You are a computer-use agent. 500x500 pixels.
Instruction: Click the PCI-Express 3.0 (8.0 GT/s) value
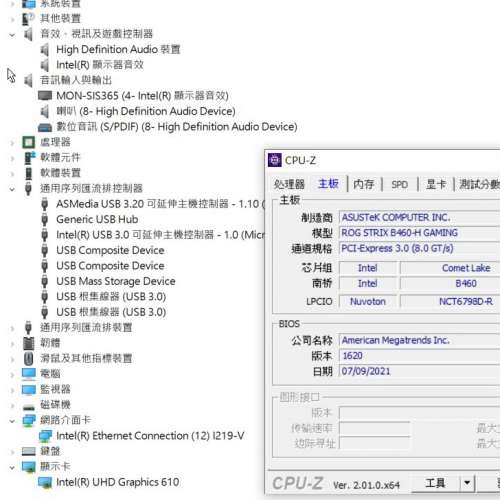pos(397,248)
